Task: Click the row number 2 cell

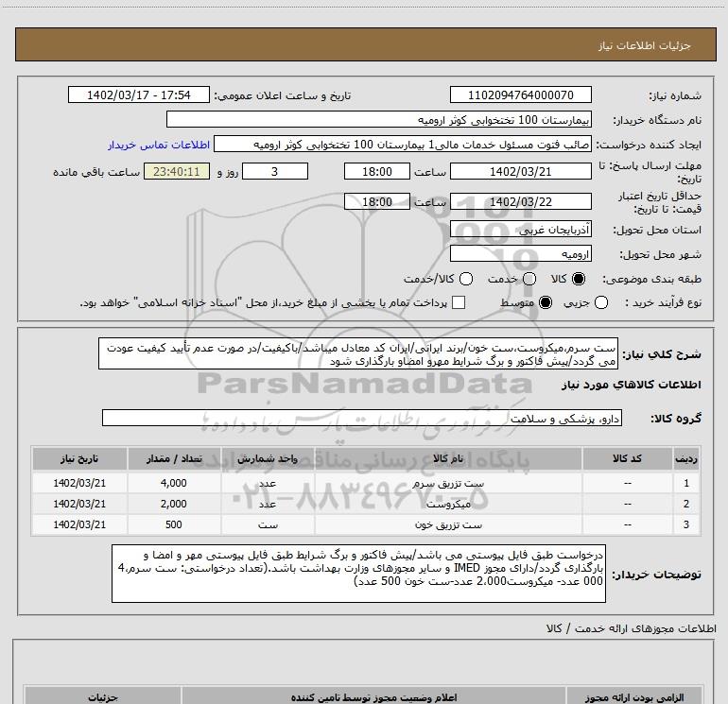Action: pyautogui.click(x=686, y=504)
